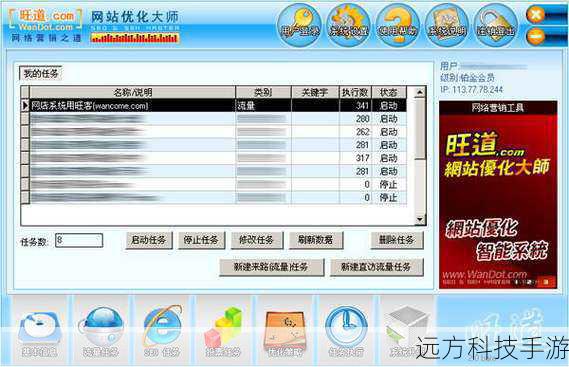The image size is (569, 367).
Task: Click the 启动 status in the 262 row
Action: click(x=389, y=132)
